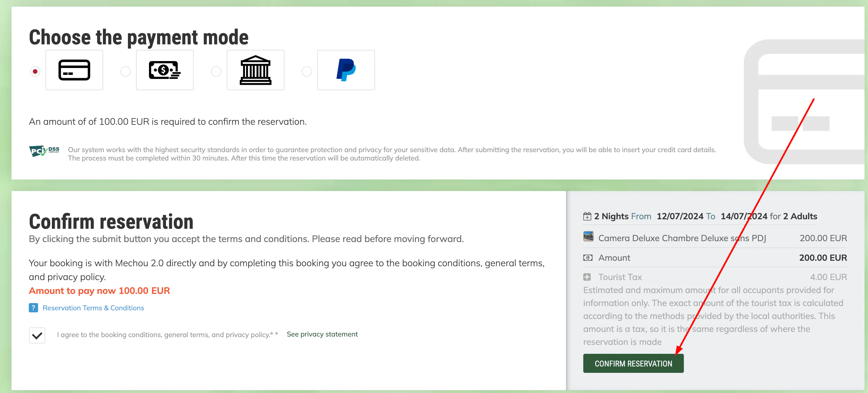The width and height of the screenshot is (868, 393).
Task: Click the credit card payment icon
Action: (74, 70)
